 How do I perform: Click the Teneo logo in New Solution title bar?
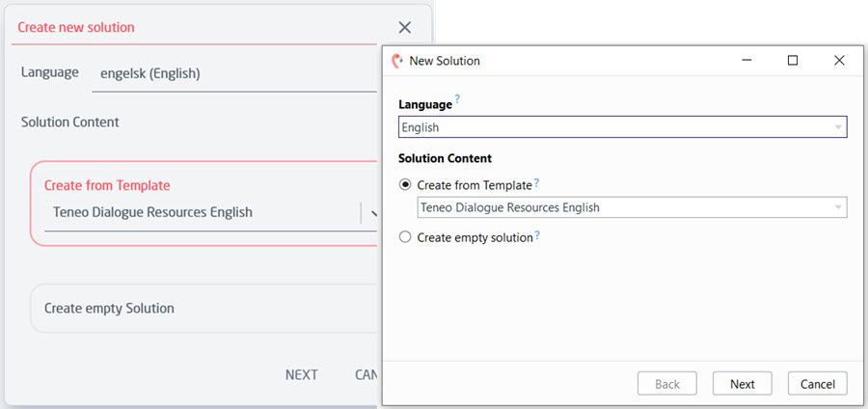pyautogui.click(x=396, y=61)
